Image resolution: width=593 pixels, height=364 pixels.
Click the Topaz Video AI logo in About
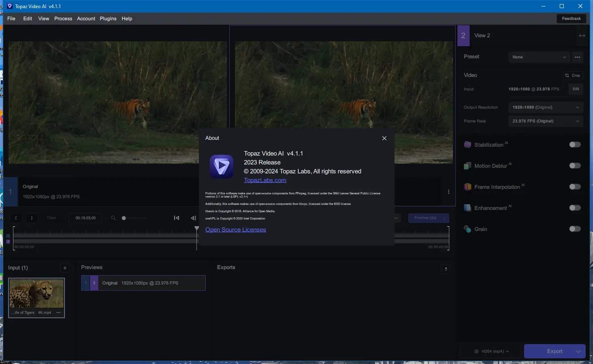coord(222,166)
